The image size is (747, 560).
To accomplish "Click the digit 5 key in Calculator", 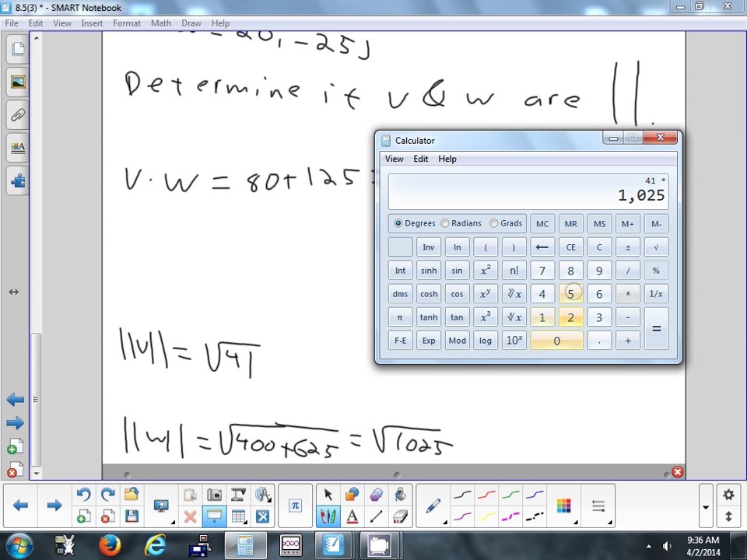I will pyautogui.click(x=570, y=294).
